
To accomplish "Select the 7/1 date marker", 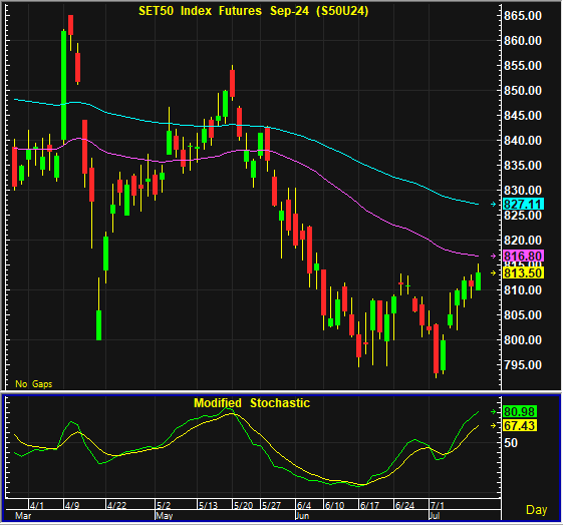I will coord(437,505).
